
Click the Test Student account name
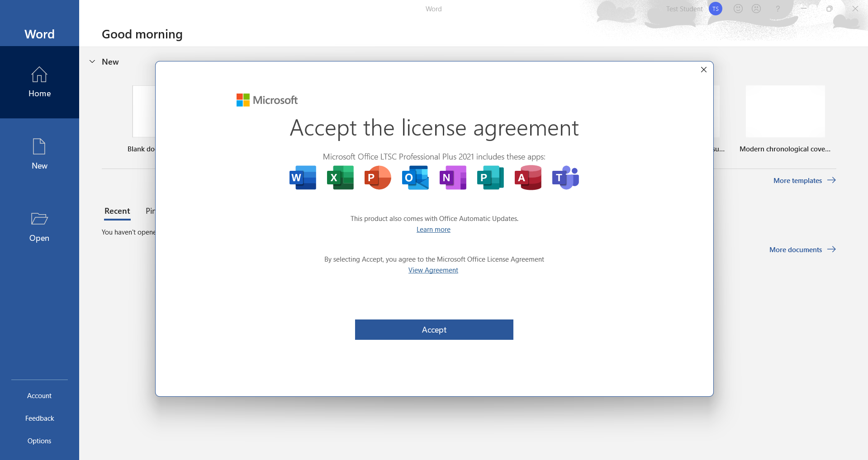coord(684,9)
